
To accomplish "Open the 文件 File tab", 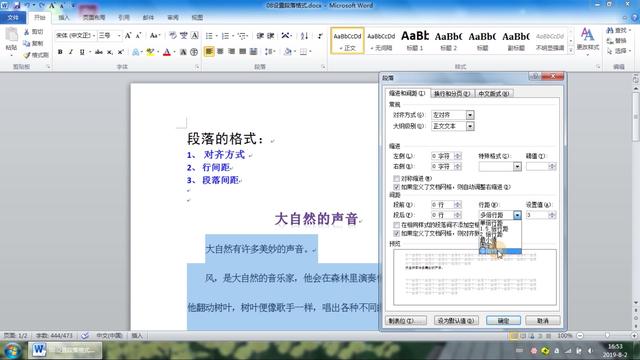I will pos(13,18).
